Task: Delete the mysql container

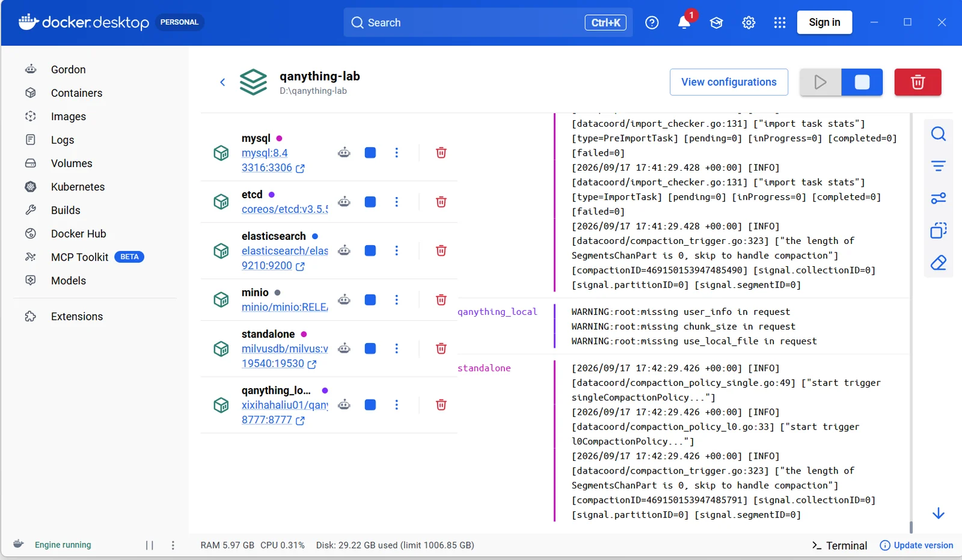Action: tap(441, 153)
